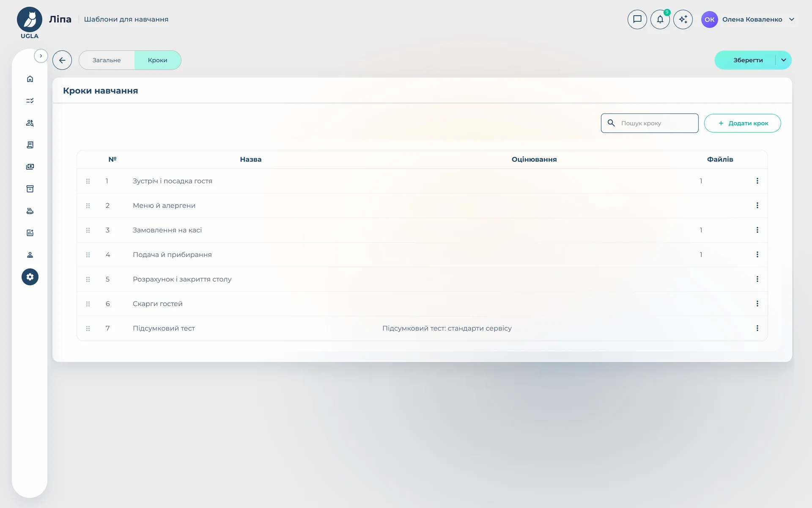
Task: Click the OK user avatar
Action: pyautogui.click(x=709, y=19)
